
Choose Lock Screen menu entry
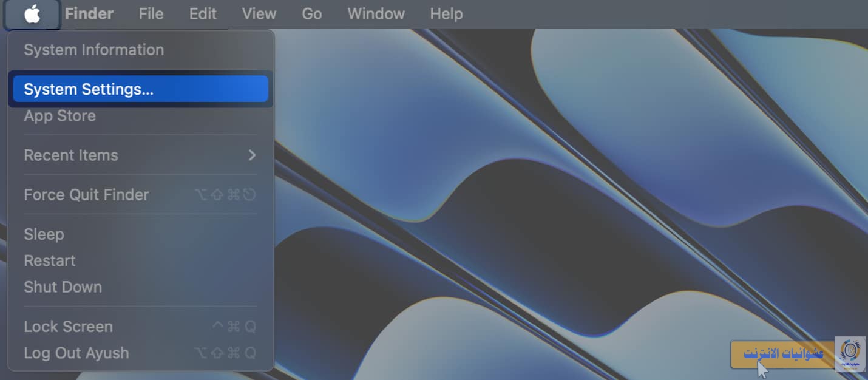coord(140,326)
